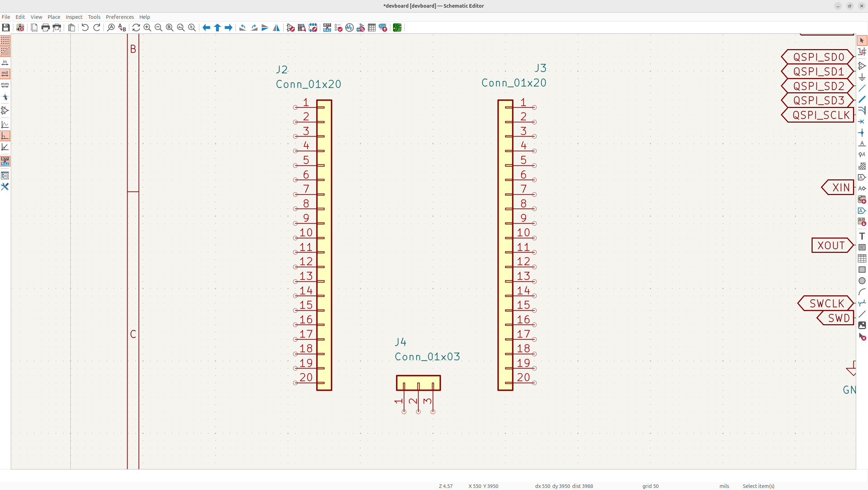Click the generate BOM icon
This screenshot has width=868, height=490.
383,28
